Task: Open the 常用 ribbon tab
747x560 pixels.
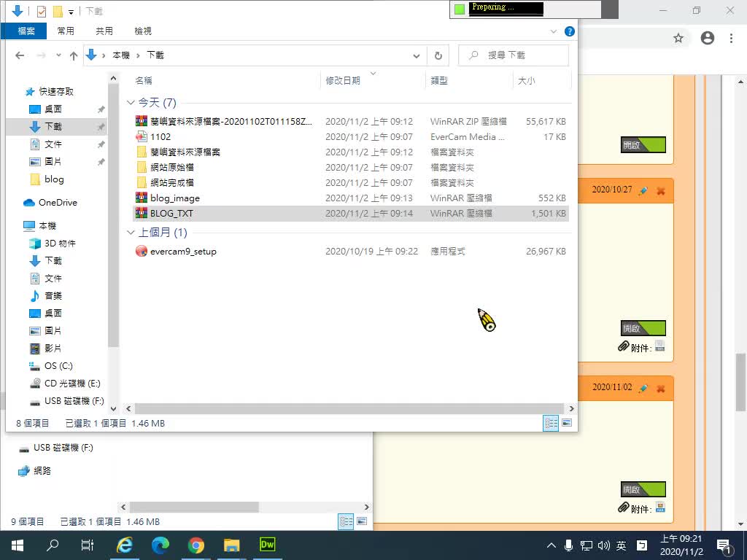Action: point(66,31)
